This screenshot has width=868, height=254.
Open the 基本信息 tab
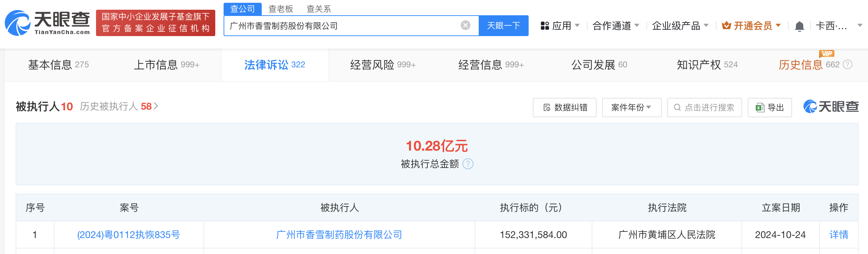point(58,65)
